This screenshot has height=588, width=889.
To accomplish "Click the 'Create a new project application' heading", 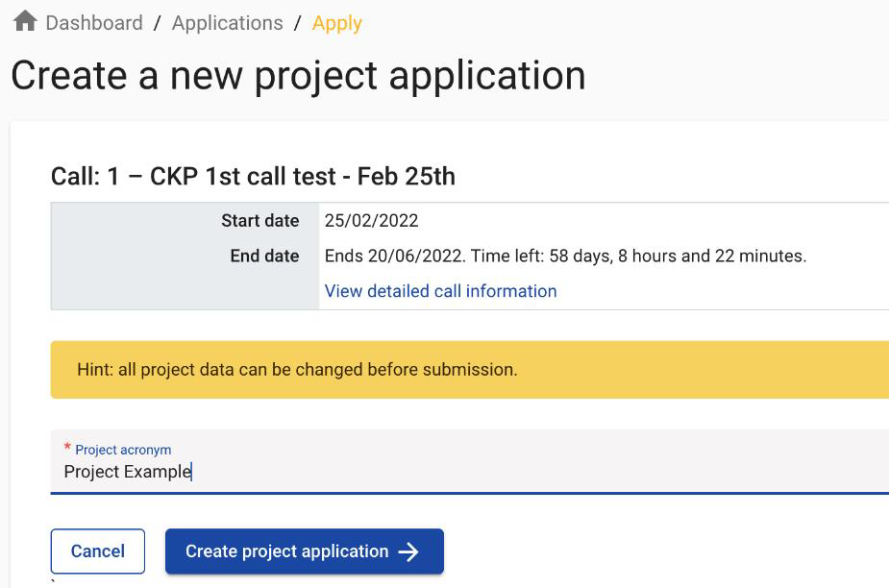I will click(298, 76).
